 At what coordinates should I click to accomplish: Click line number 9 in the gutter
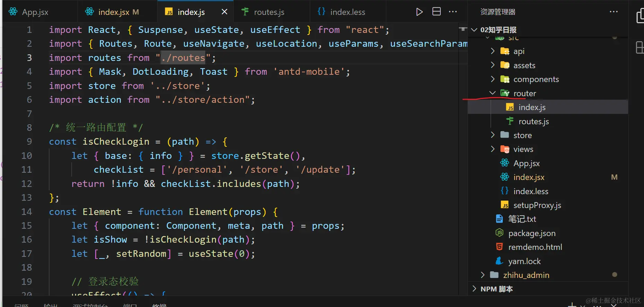[29, 142]
